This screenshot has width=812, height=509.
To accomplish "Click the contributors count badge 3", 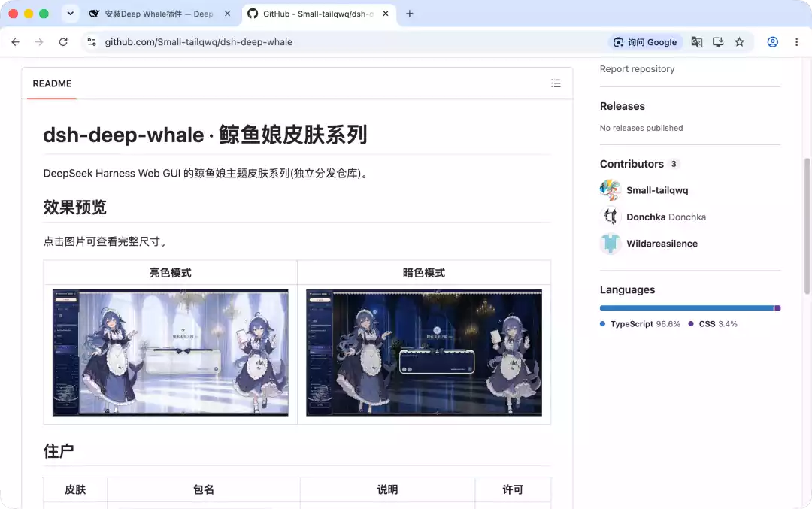I will (673, 164).
